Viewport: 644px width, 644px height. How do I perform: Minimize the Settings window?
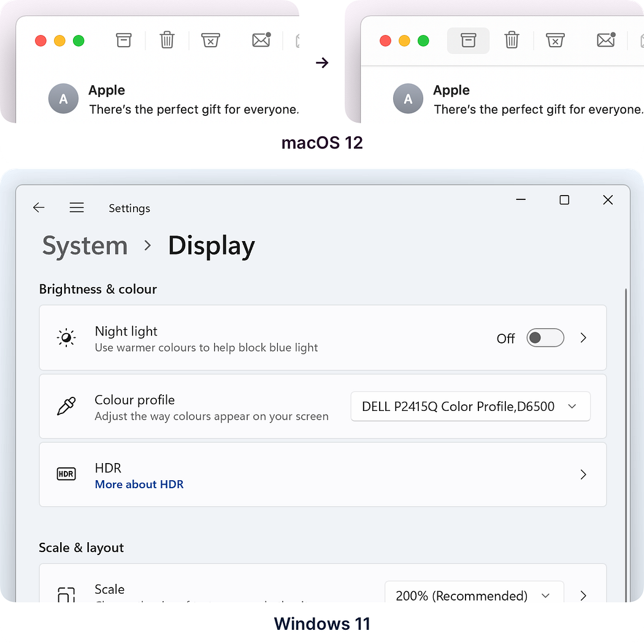coord(521,199)
